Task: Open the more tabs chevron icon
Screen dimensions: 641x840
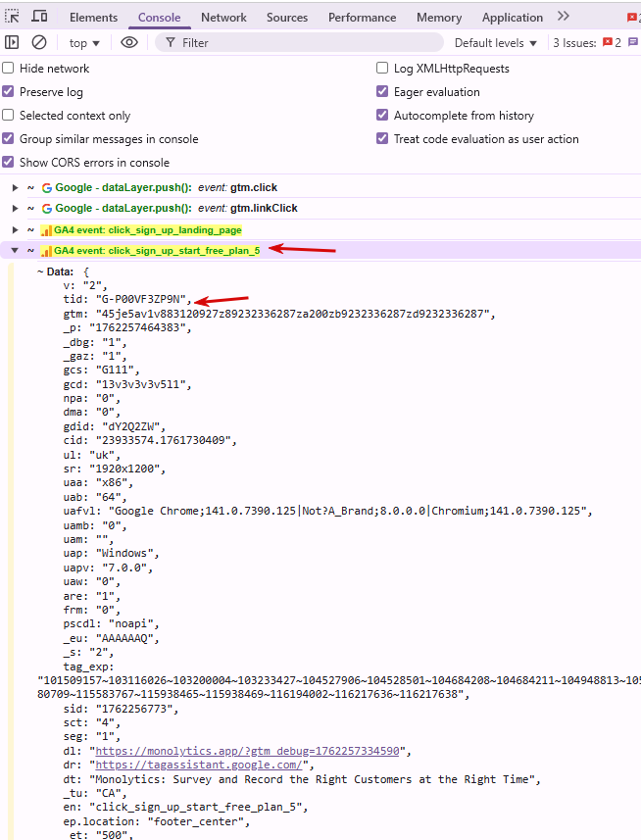Action: pos(563,16)
